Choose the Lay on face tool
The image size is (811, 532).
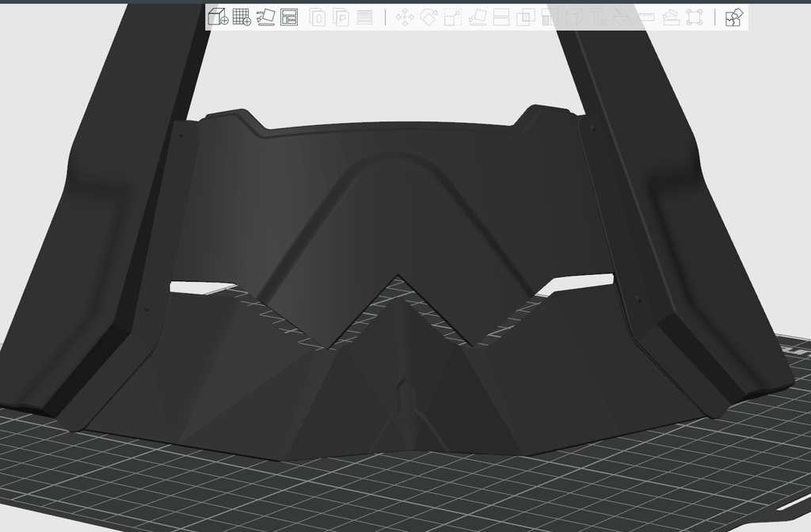click(x=477, y=17)
